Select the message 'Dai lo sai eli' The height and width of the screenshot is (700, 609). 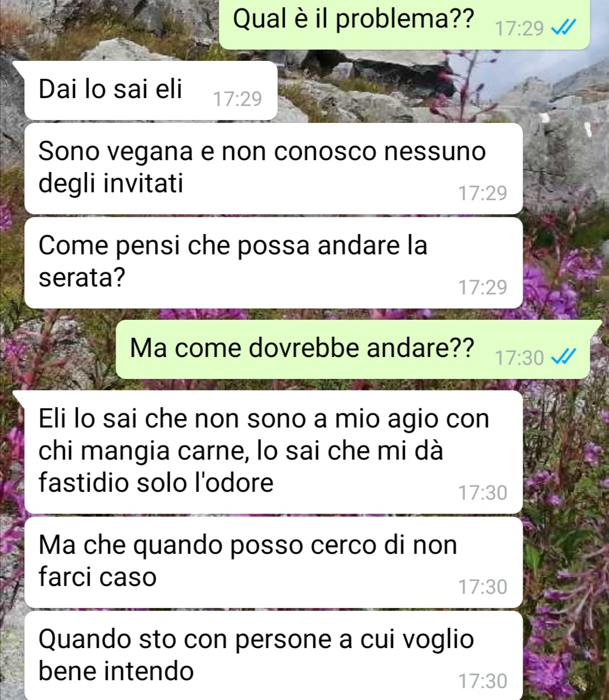point(151,90)
